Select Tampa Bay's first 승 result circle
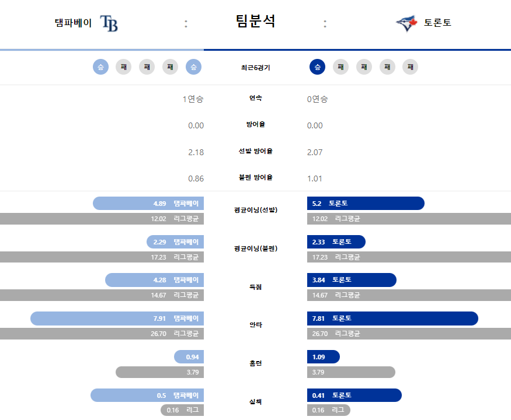Viewport: 511px width, 420px height. coord(100,66)
